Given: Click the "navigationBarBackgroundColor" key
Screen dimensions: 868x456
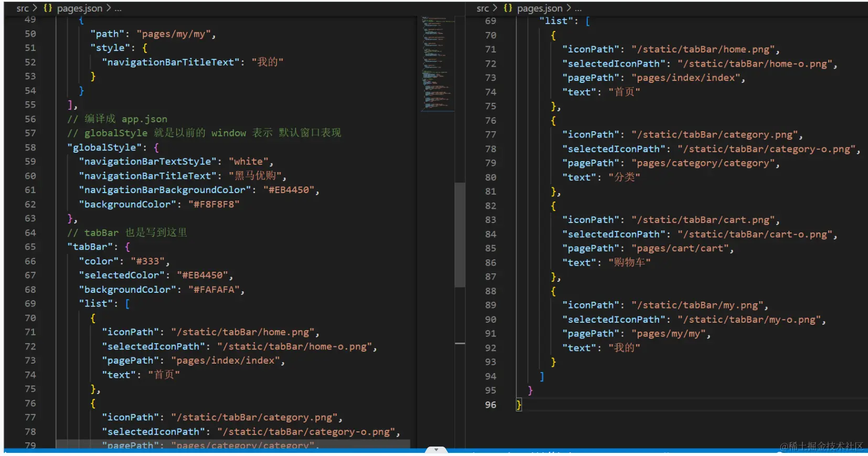Looking at the screenshot, I should pos(165,190).
